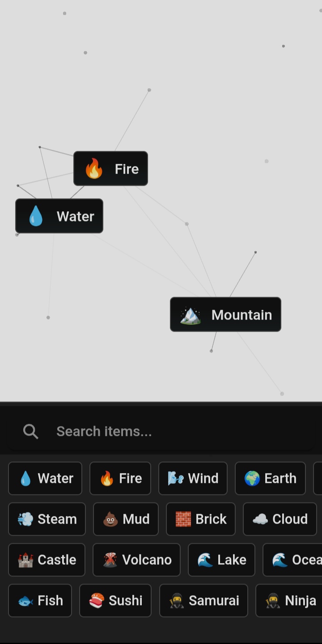
Task: Select the Water item in the list
Action: click(x=45, y=478)
